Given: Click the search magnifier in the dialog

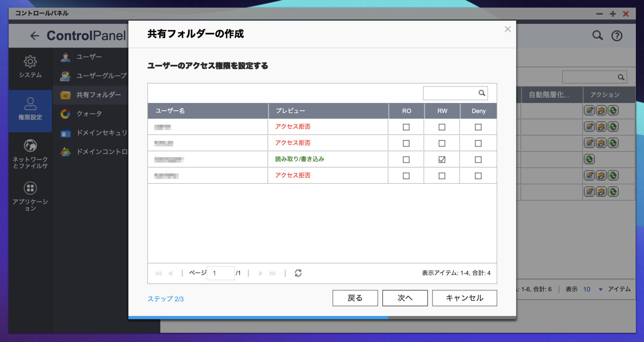Looking at the screenshot, I should point(482,93).
